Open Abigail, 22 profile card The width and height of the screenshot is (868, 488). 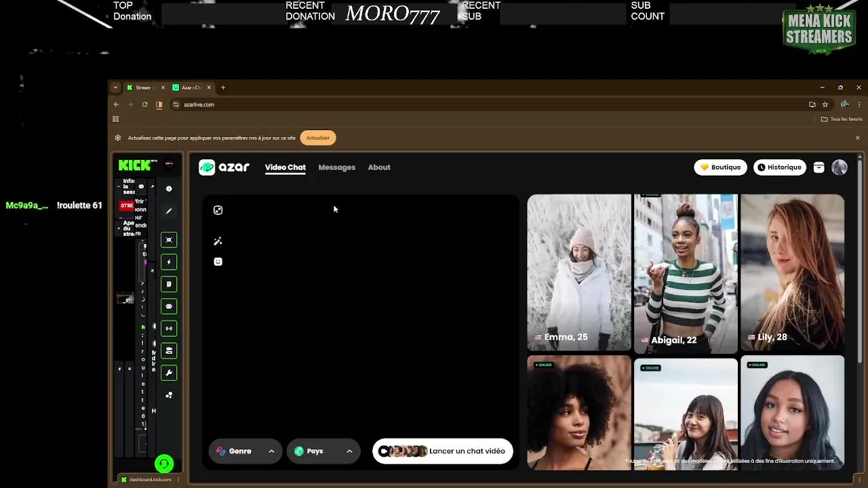tap(686, 273)
